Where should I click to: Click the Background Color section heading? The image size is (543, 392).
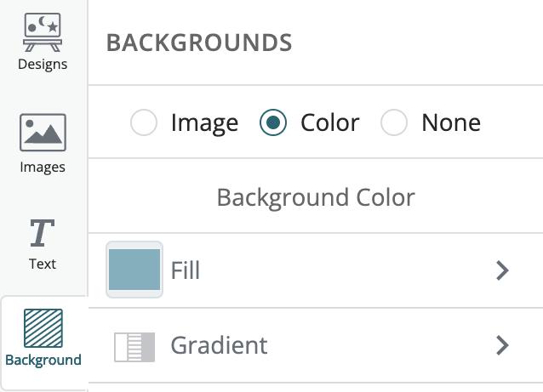pyautogui.click(x=316, y=197)
